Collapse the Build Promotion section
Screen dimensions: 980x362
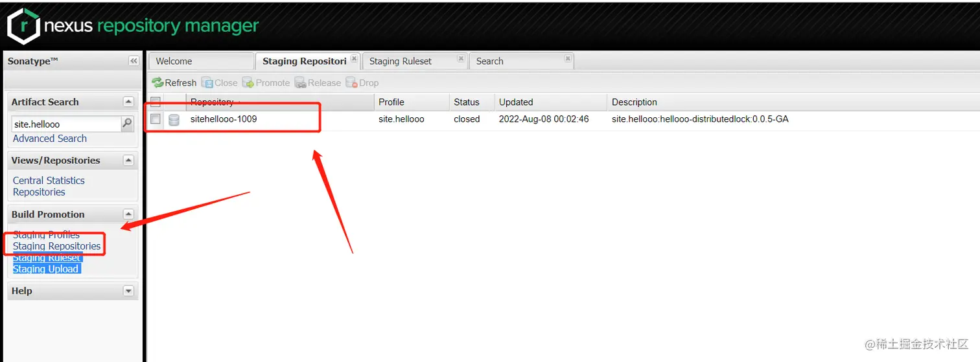tap(128, 214)
